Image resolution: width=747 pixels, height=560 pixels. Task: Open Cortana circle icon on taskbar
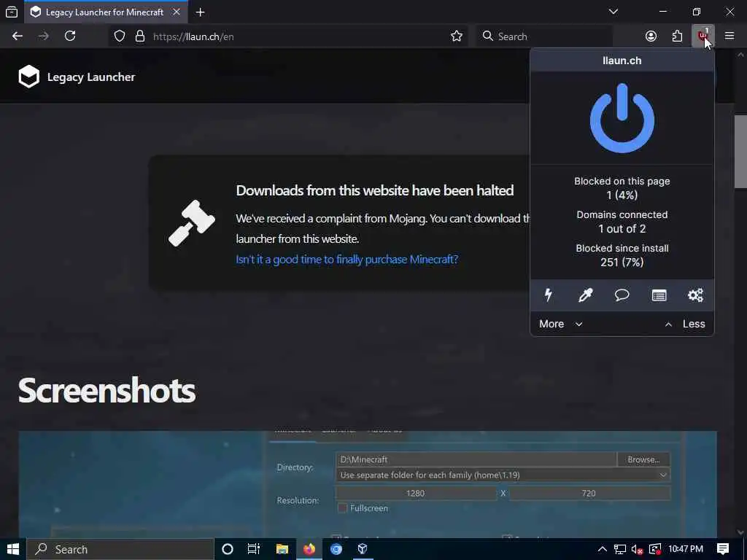(228, 549)
